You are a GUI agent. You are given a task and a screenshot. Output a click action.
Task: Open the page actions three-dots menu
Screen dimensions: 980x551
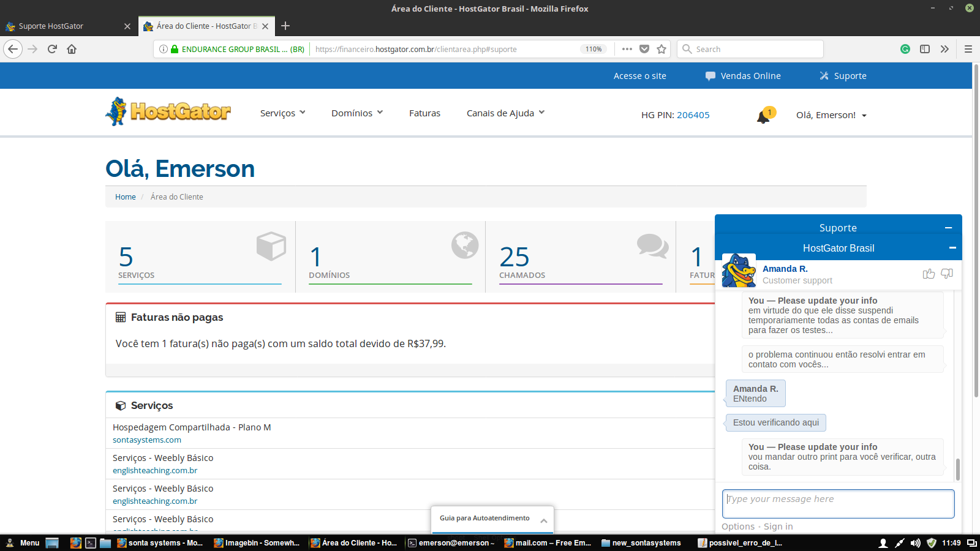[627, 49]
